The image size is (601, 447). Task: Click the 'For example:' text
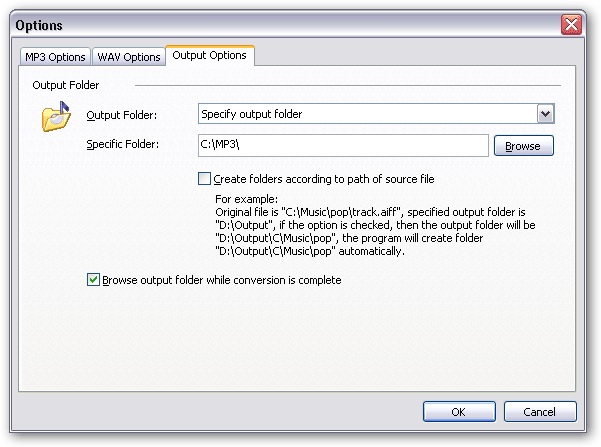click(246, 199)
